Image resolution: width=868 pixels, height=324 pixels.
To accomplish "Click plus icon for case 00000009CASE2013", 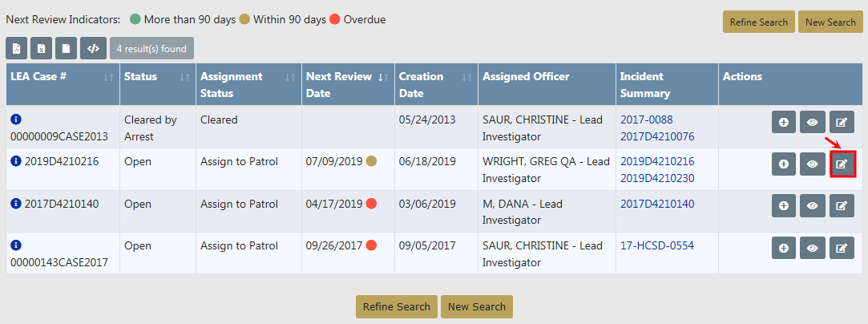I will [x=784, y=122].
